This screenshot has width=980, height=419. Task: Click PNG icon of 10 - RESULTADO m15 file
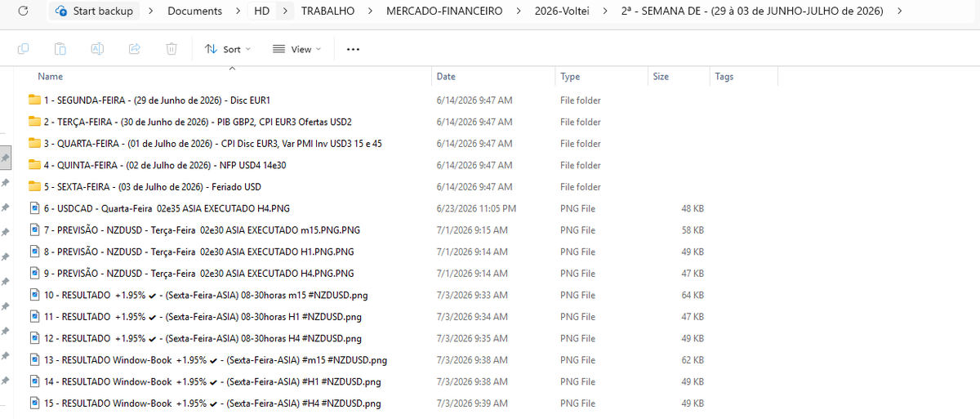click(x=34, y=295)
